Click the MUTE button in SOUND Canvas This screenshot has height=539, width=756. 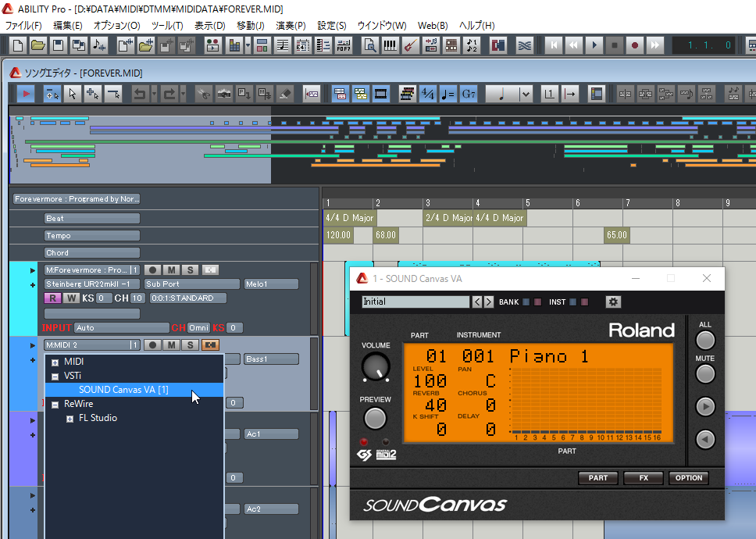coord(705,373)
